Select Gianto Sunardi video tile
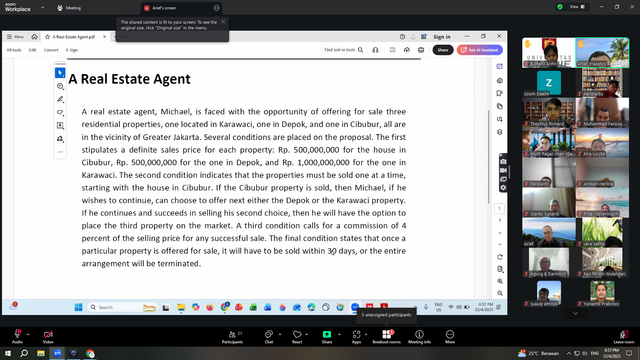The height and width of the screenshot is (360, 640). (549, 202)
